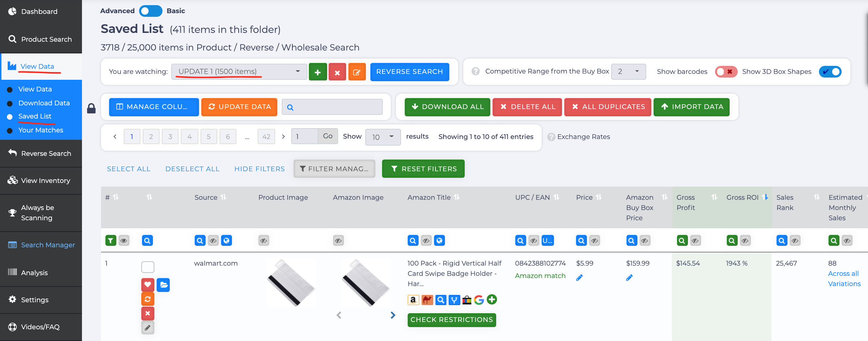The width and height of the screenshot is (868, 341).
Task: Click the RESET FILTERS button
Action: (x=423, y=169)
